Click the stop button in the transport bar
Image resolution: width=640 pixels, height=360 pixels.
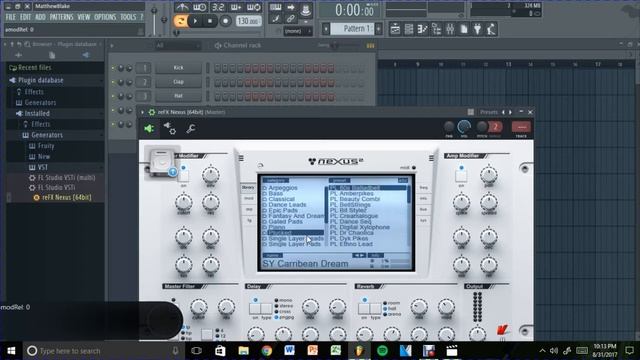210,21
